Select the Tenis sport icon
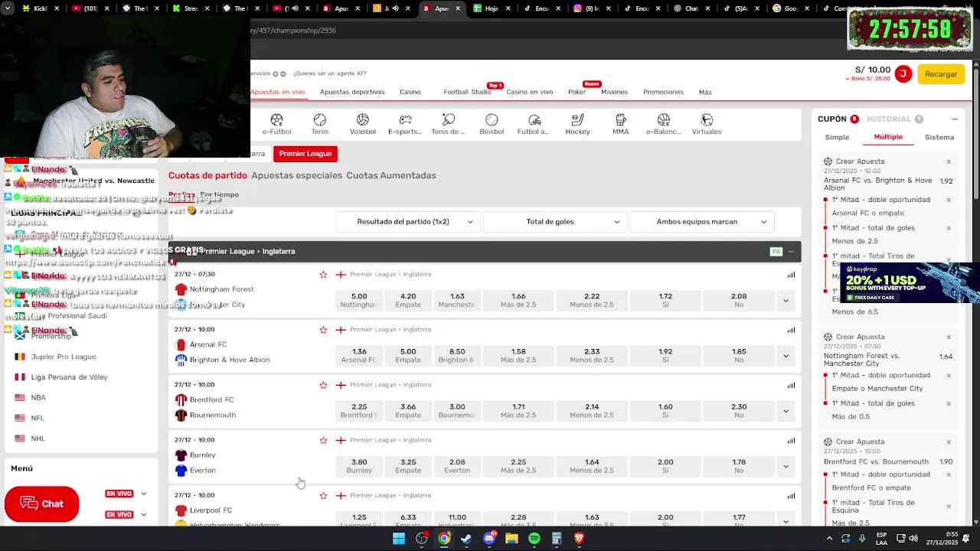980x551 pixels. [x=319, y=124]
